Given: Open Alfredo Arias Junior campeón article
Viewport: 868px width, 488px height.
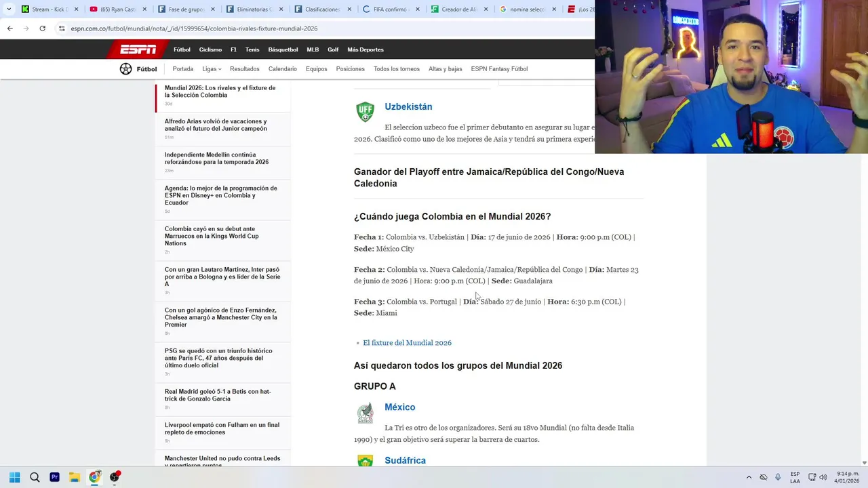Looking at the screenshot, I should coord(216,125).
